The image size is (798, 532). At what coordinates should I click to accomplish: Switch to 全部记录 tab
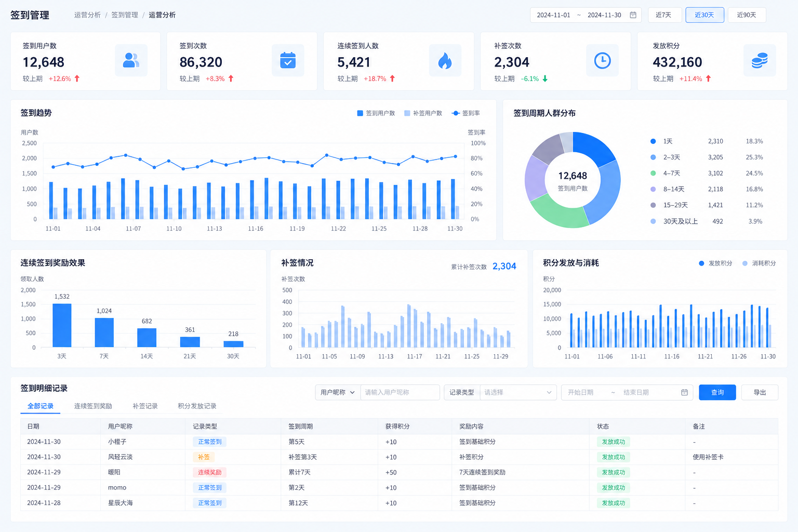[41, 406]
